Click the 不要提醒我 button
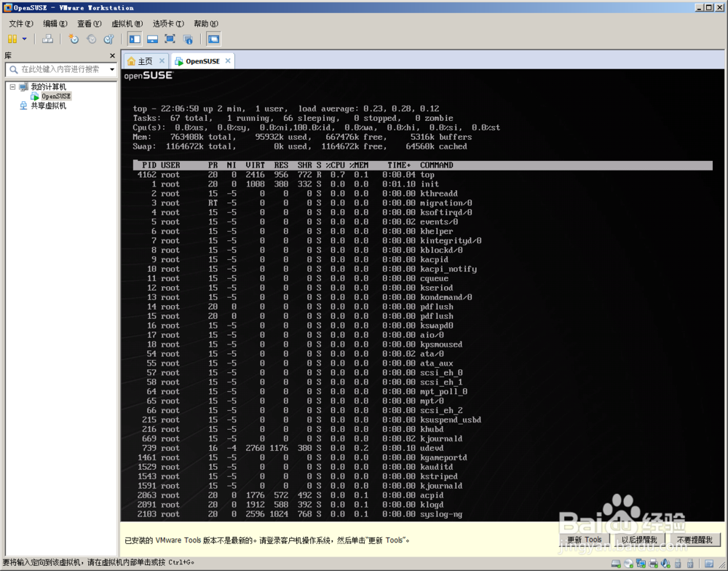Image resolution: width=728 pixels, height=571 pixels. (x=694, y=540)
